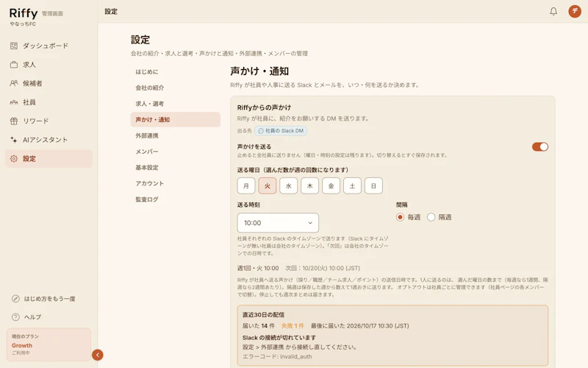Go to リワード page label

(x=35, y=121)
